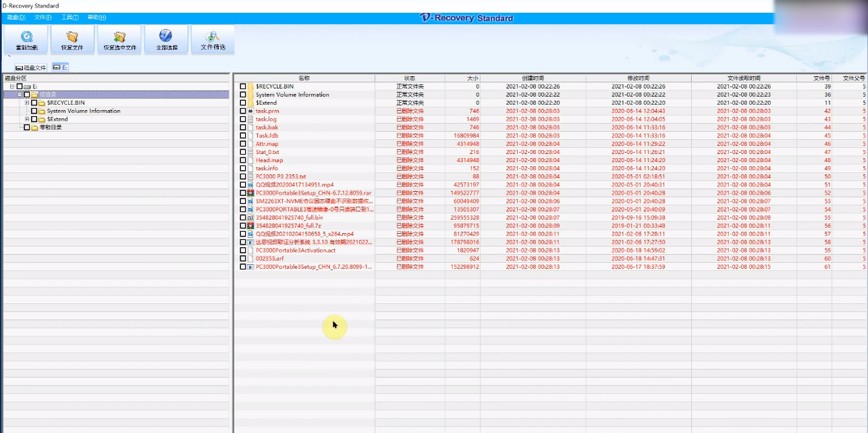Screen dimensions: 868x433
Task: Click the $Extend folder icon in the tree
Action: (x=42, y=119)
